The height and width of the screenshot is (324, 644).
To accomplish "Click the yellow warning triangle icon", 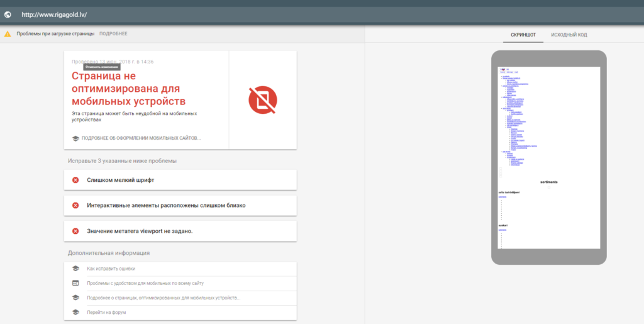I will [x=8, y=34].
